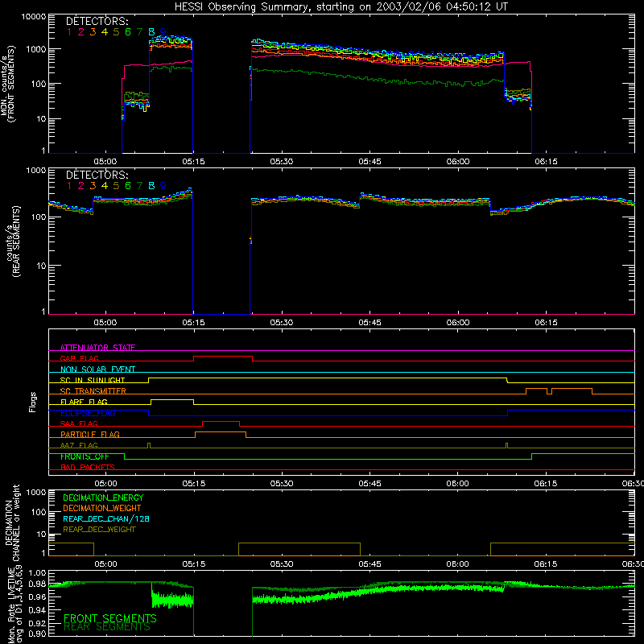Image resolution: width=644 pixels, height=644 pixels.
Task: Click 05:00 tick under rear segments plot
Action: point(105,323)
